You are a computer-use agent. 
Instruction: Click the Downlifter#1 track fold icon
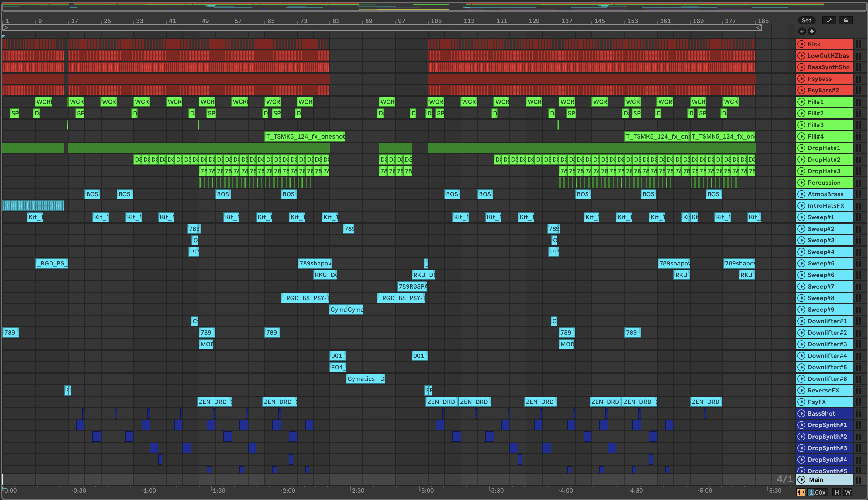click(x=801, y=321)
